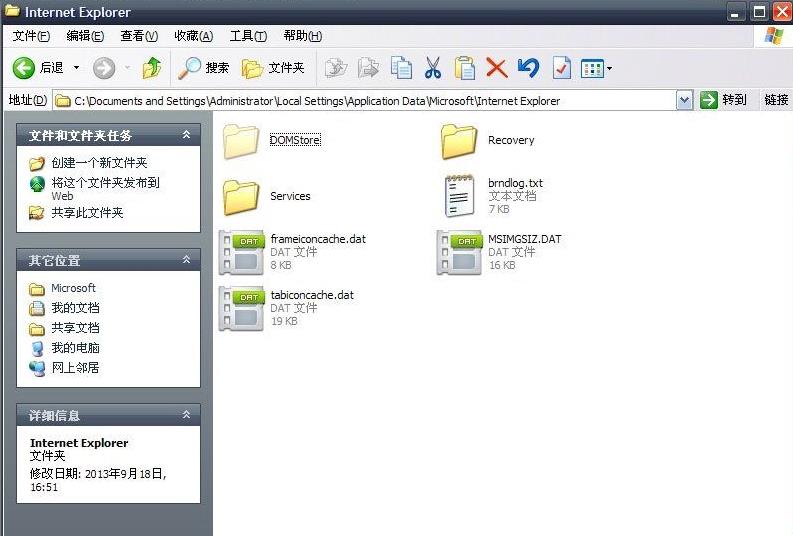
Task: Open the 工具(T) menu
Action: 248,36
